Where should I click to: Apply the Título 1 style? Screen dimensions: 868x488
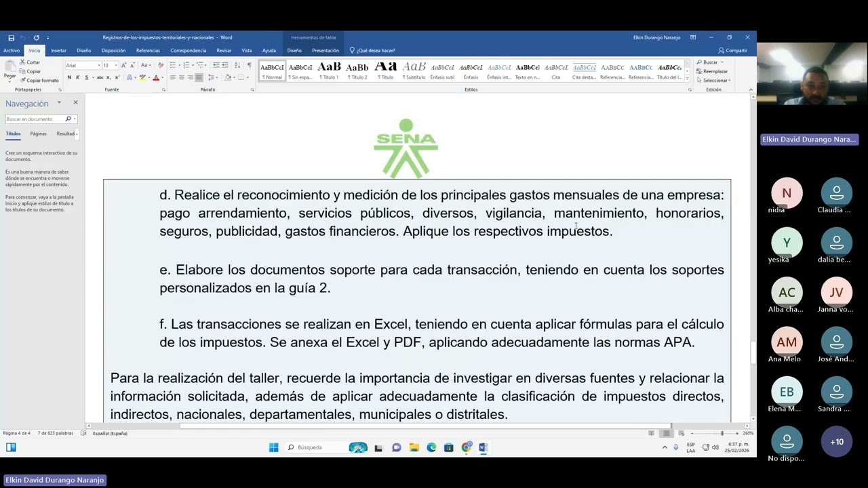point(329,70)
